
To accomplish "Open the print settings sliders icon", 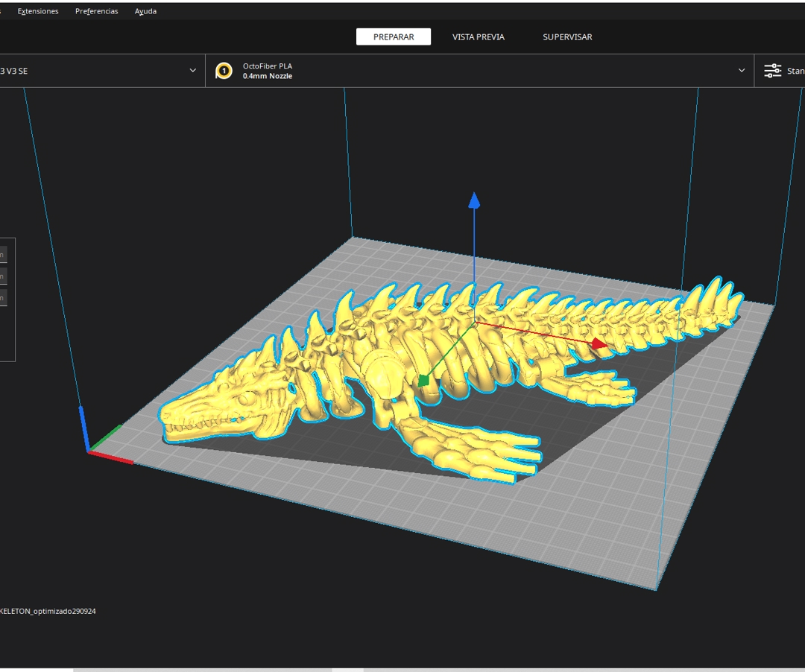I will [773, 71].
